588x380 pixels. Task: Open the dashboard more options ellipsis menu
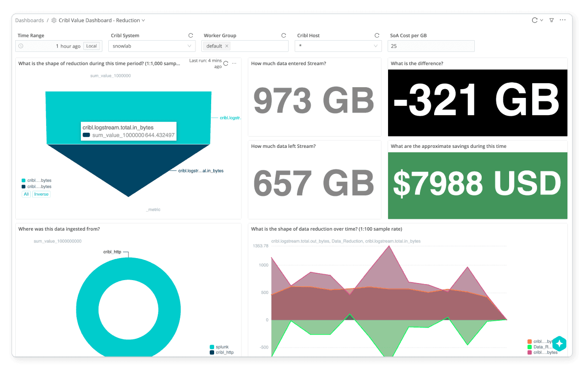point(563,20)
